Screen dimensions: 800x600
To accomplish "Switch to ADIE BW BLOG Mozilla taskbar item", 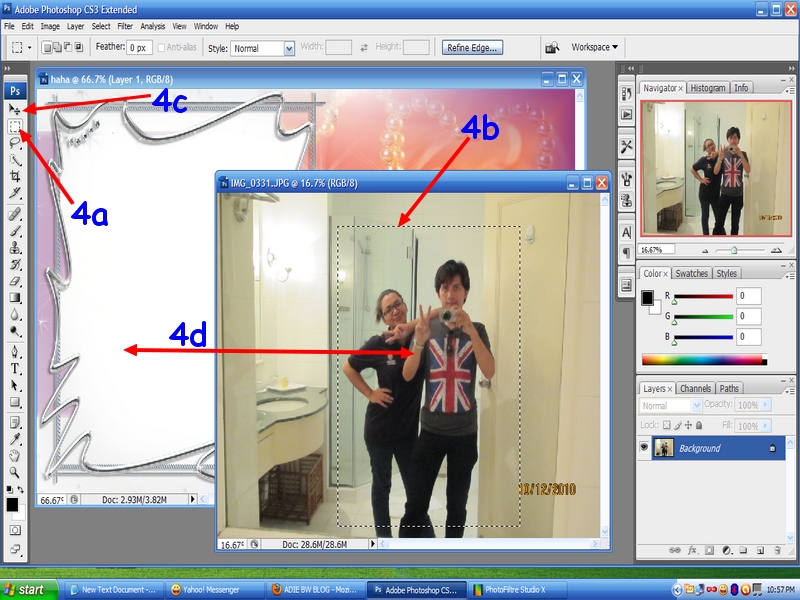I will (315, 590).
